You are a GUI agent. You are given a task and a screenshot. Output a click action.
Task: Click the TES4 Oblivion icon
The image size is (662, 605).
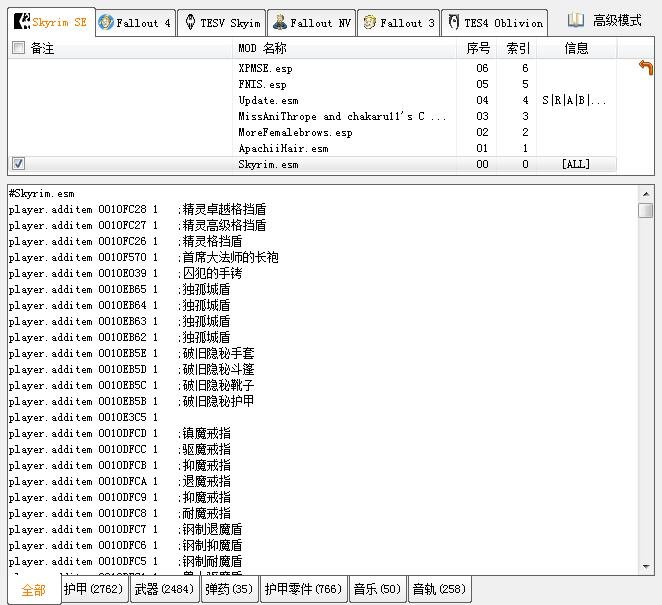[454, 22]
